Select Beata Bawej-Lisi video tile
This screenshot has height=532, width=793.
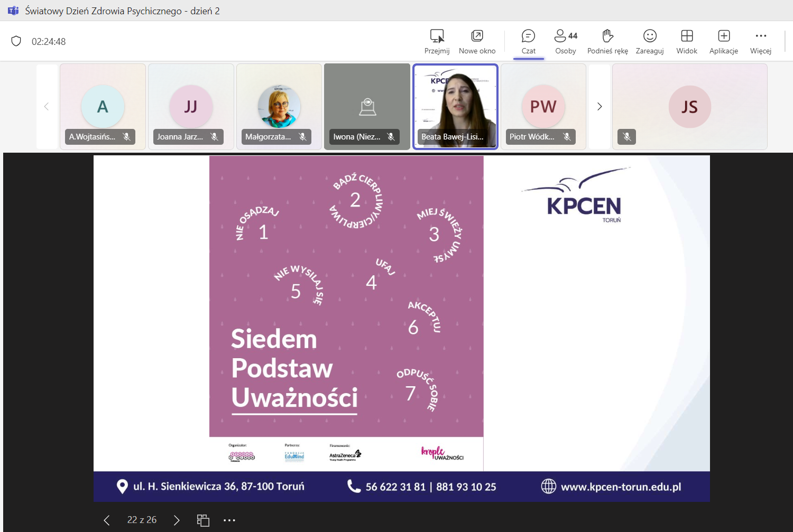click(455, 107)
